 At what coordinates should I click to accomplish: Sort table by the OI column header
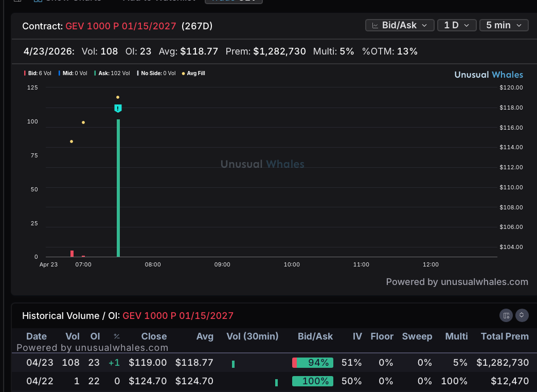coord(95,336)
